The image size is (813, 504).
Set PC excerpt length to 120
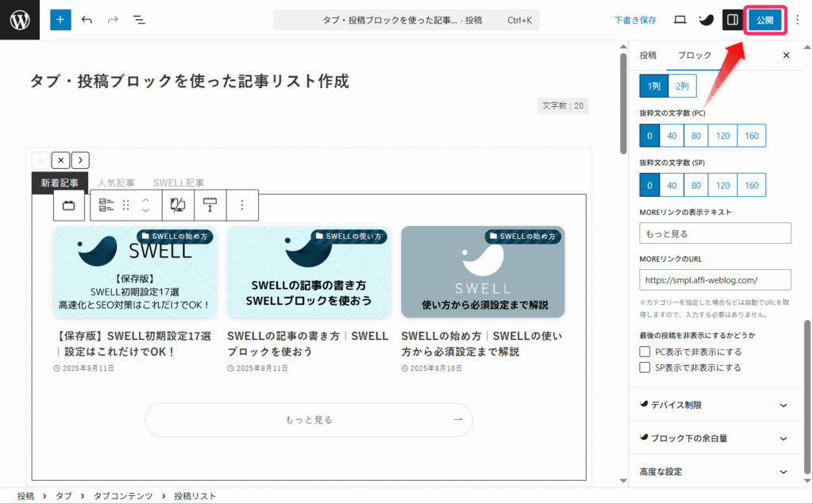pos(722,136)
